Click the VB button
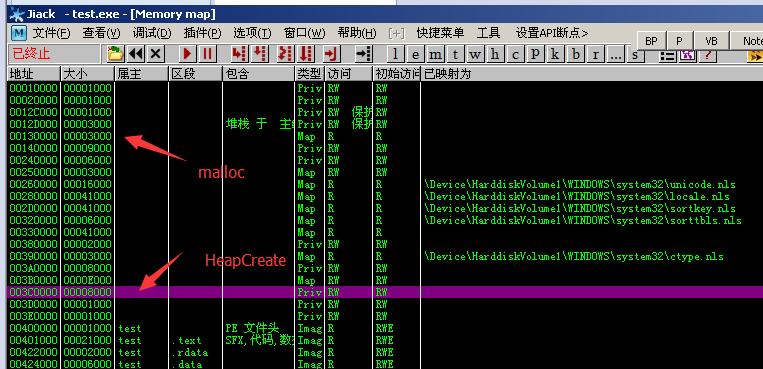Screen dimensions: 763x369 [x=711, y=41]
